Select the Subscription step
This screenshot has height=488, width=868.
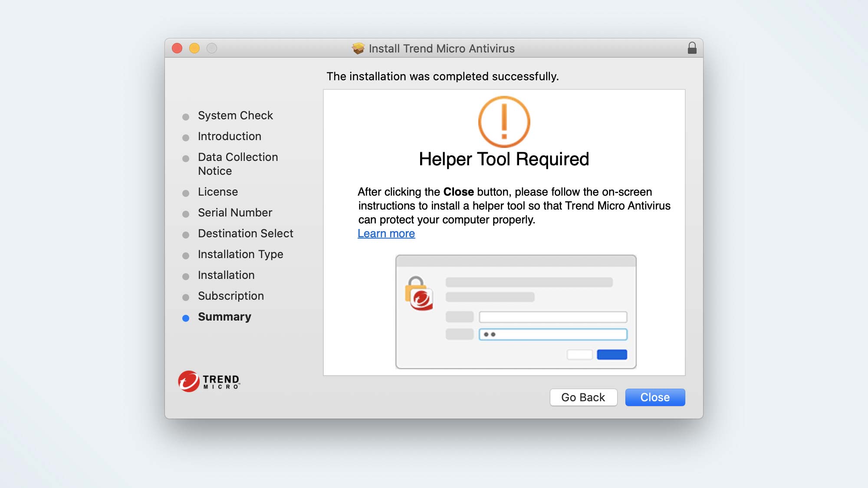click(231, 296)
